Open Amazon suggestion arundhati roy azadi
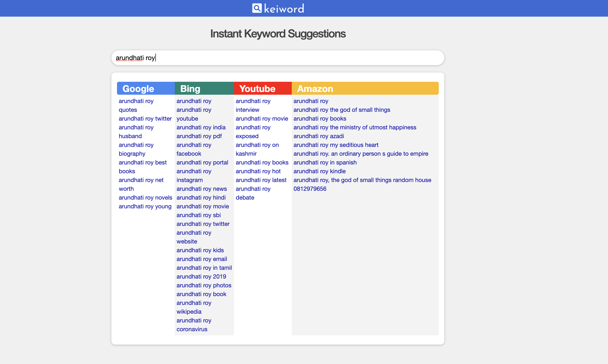 [318, 136]
